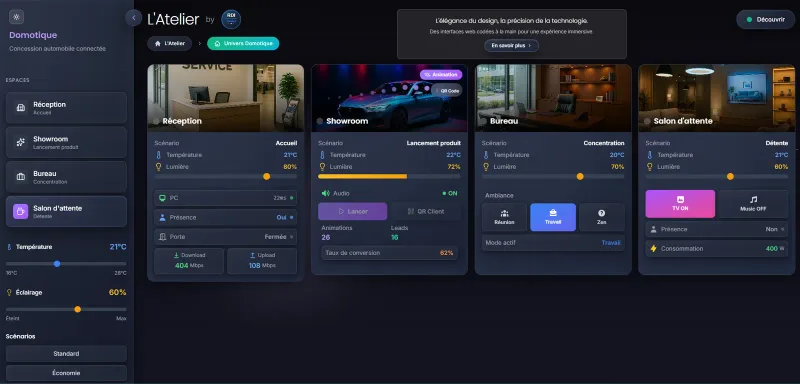Viewport: 800px width, 384px height.
Task: Click the L'Atelier home breadcrumb
Action: click(x=169, y=44)
